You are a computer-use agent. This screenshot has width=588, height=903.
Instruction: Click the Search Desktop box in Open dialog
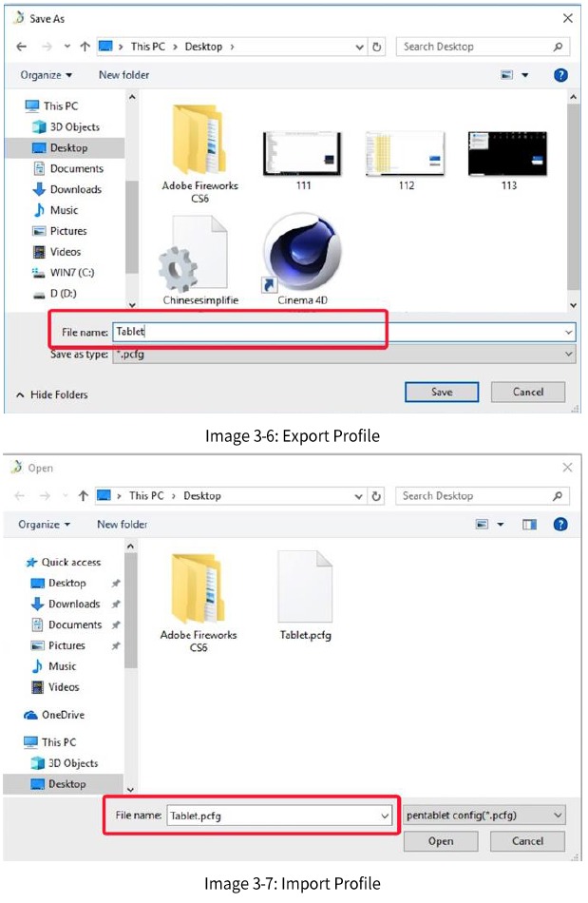pyautogui.click(x=475, y=495)
